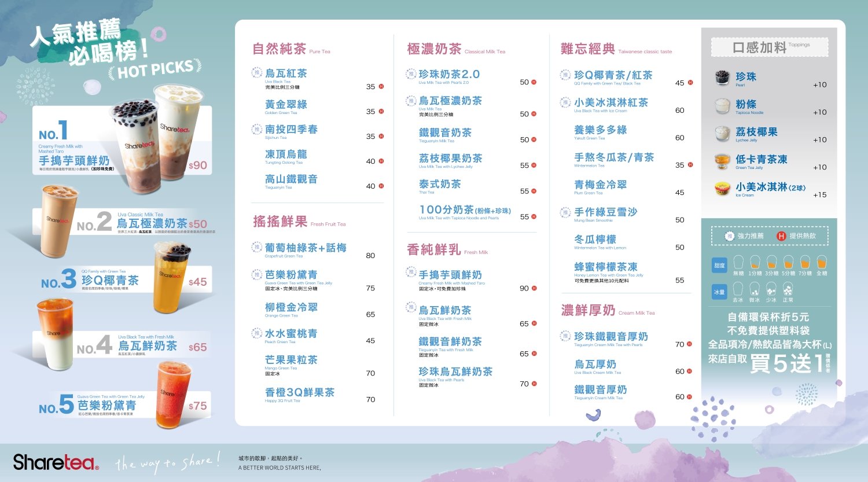
Task: Select 搖搖鮮果 Fresh Fruit Tea heading
Action: point(299,222)
